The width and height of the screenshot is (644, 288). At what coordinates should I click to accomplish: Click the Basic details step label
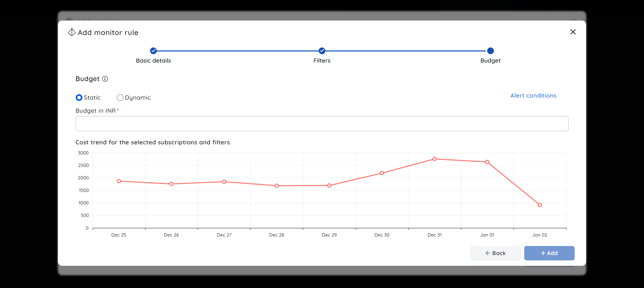[153, 61]
